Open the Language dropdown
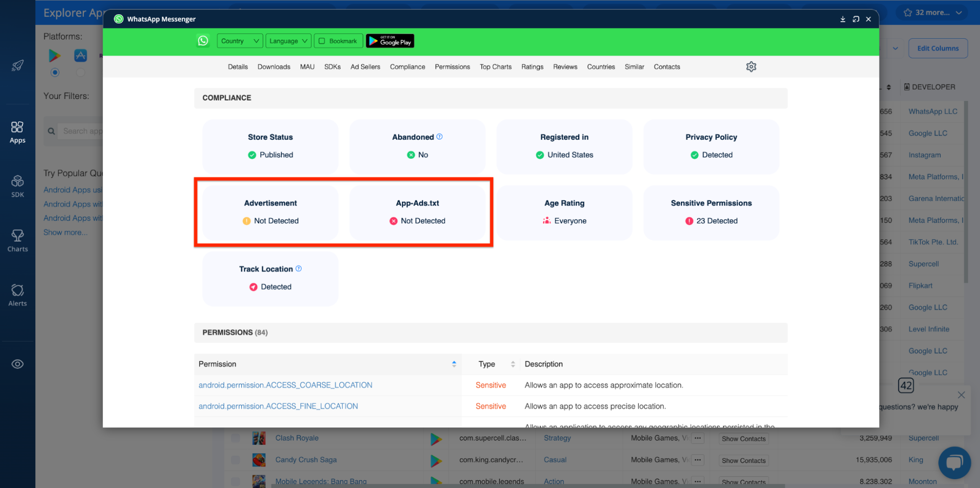 click(x=288, y=41)
